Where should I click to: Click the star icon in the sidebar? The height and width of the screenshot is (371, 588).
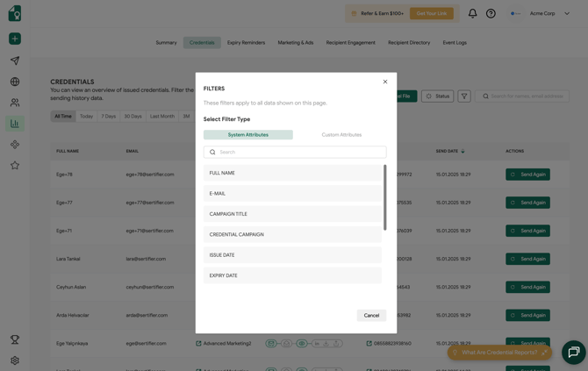pos(15,165)
